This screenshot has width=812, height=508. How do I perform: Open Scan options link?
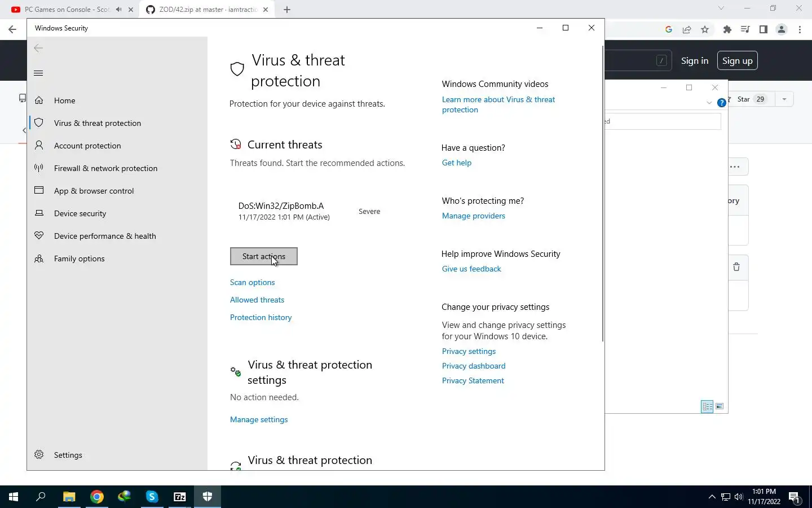252,282
